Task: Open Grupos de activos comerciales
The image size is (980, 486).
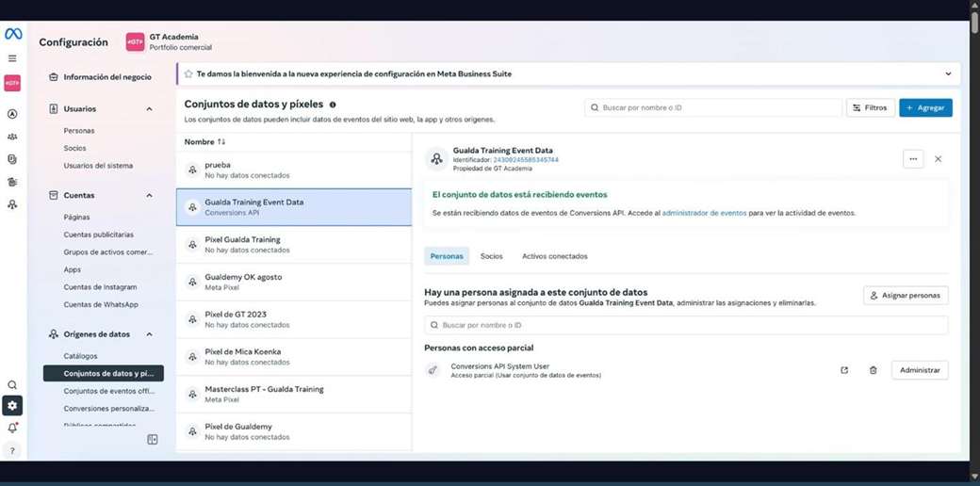Action: [x=108, y=251]
